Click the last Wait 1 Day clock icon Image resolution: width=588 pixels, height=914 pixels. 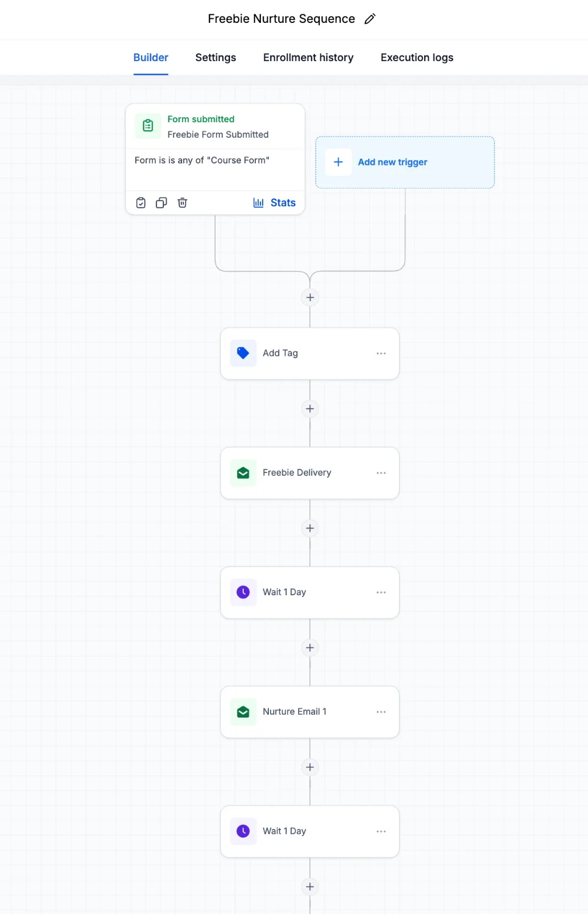pos(243,831)
